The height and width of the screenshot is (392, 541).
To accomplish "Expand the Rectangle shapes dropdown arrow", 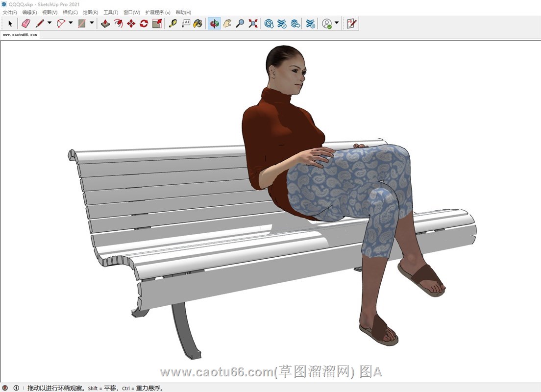I will [92, 23].
